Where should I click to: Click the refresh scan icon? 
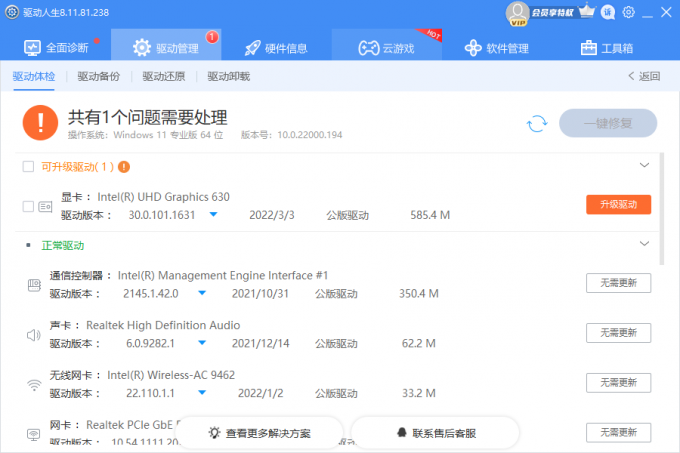click(537, 123)
